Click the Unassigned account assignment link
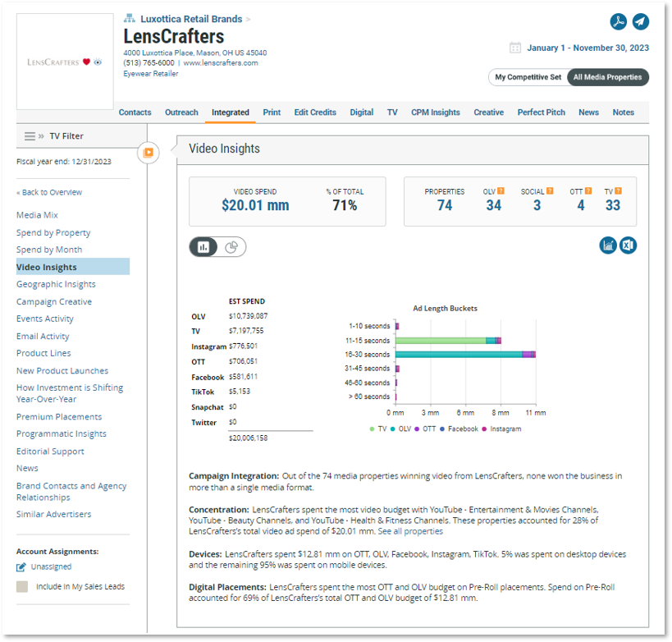 [x=51, y=567]
